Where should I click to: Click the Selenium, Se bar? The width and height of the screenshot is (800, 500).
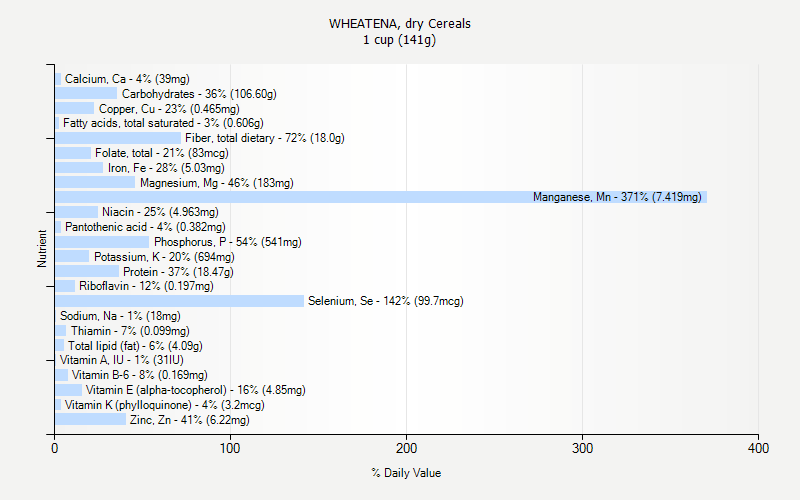179,301
